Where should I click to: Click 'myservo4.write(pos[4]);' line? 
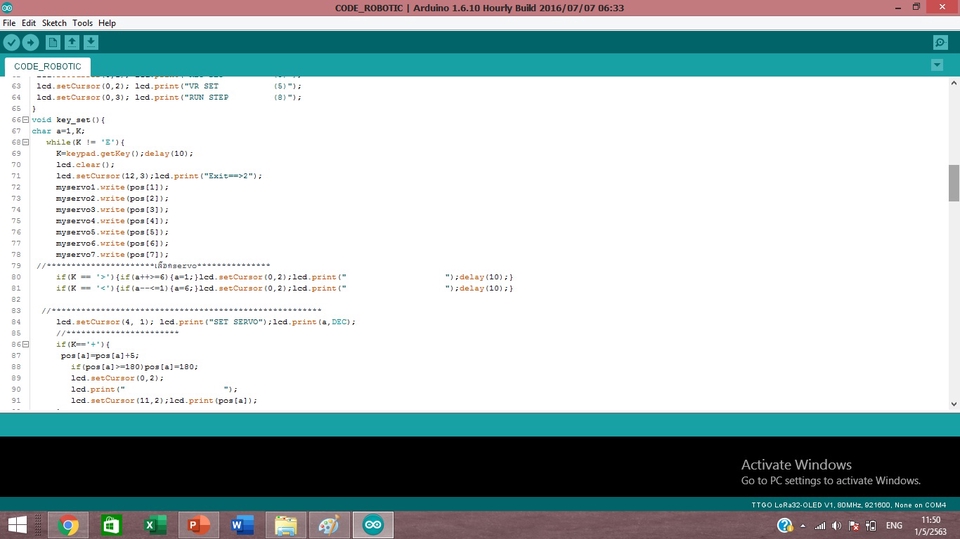(112, 221)
